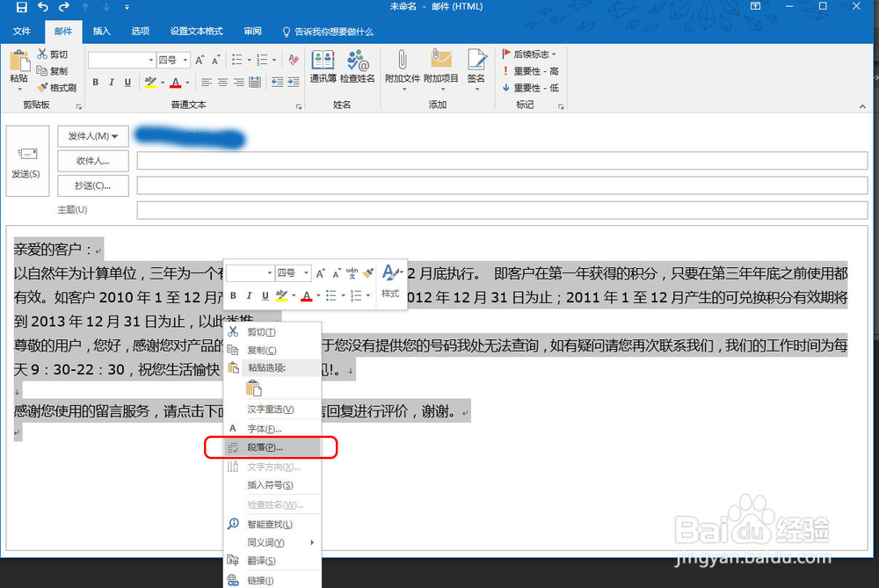Toggle bold in the floating mini toolbar

click(233, 296)
